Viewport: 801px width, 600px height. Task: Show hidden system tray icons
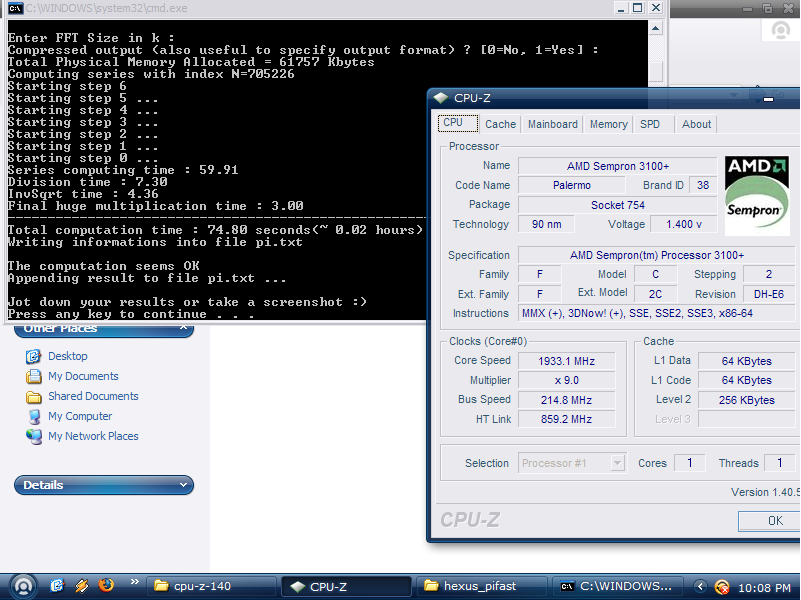(x=702, y=587)
